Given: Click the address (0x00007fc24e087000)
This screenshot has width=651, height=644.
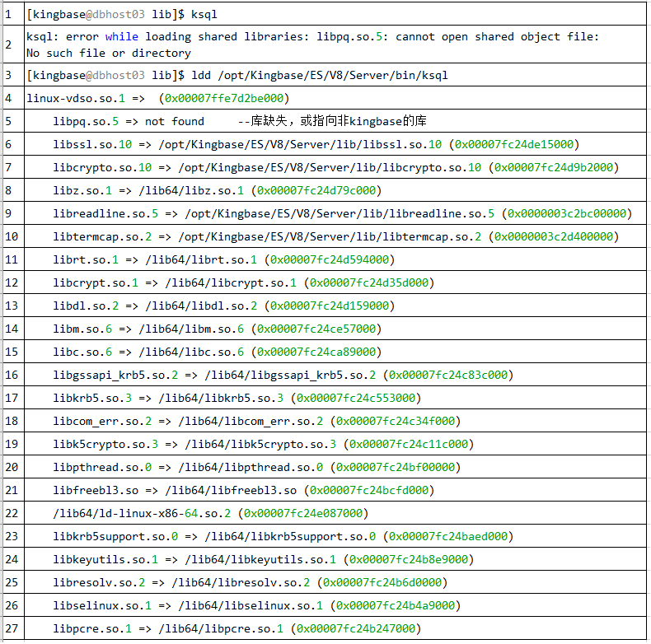Looking at the screenshot, I should tap(303, 514).
